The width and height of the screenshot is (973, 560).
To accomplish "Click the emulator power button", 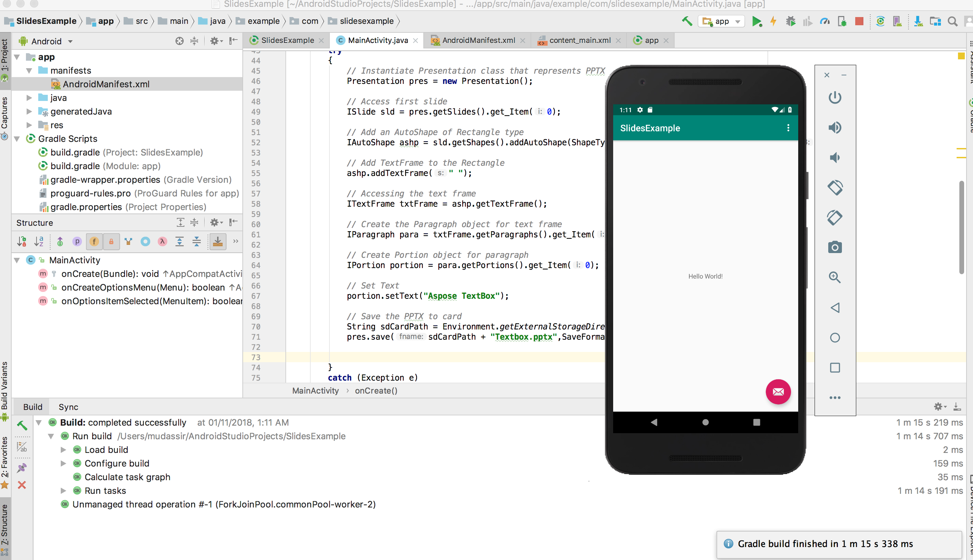I will [x=835, y=97].
